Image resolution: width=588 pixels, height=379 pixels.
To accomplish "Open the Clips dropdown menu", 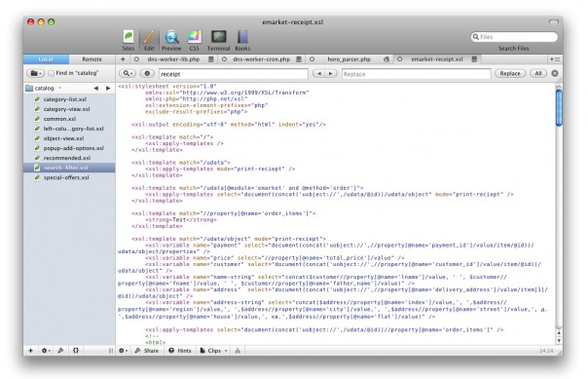I will pos(214,351).
